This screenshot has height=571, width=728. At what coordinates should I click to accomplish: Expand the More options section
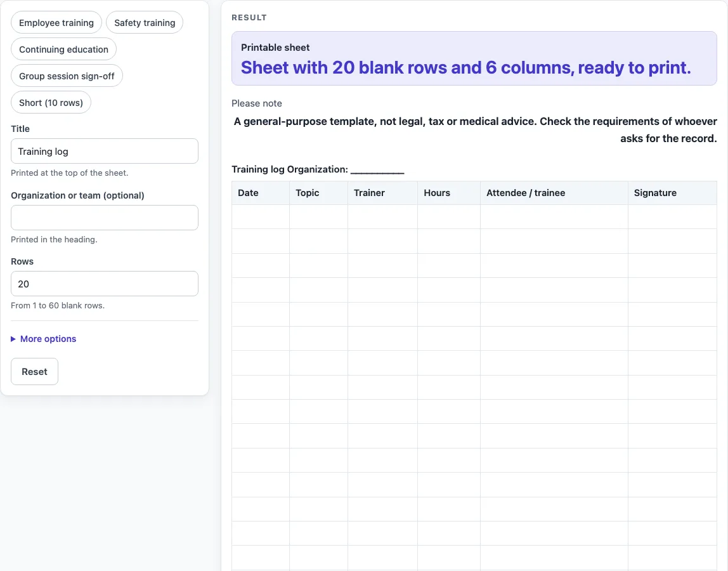[44, 339]
